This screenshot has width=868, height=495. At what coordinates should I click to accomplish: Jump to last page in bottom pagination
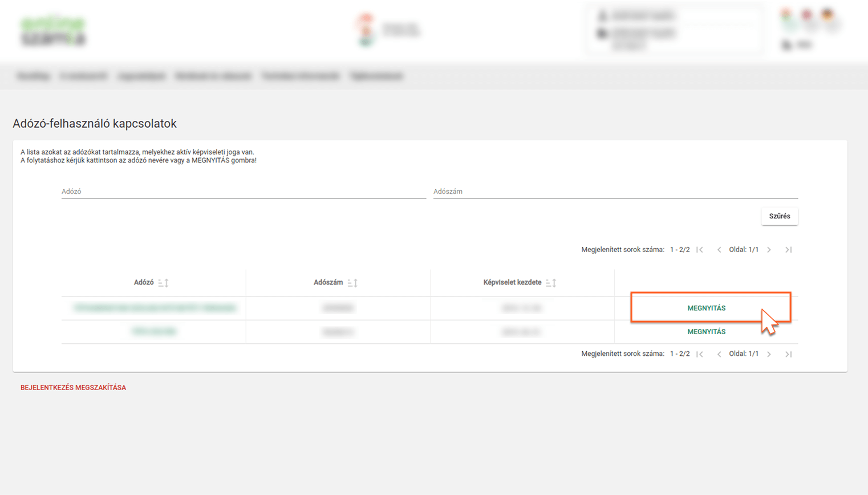(x=788, y=354)
